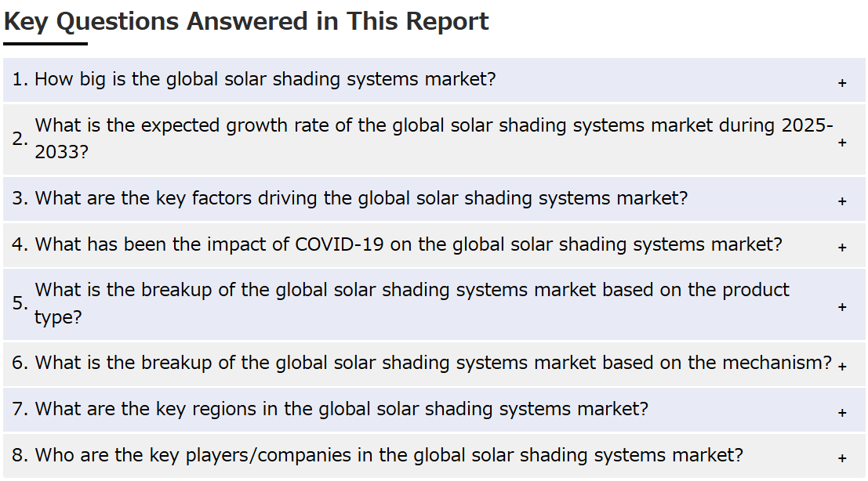Expand the expected growth rate during 2025-2033 question
Screen dimensions: 868x481
coord(434,139)
